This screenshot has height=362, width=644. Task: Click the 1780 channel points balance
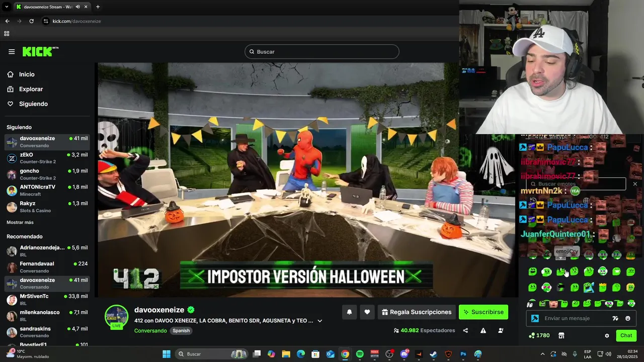[539, 335]
